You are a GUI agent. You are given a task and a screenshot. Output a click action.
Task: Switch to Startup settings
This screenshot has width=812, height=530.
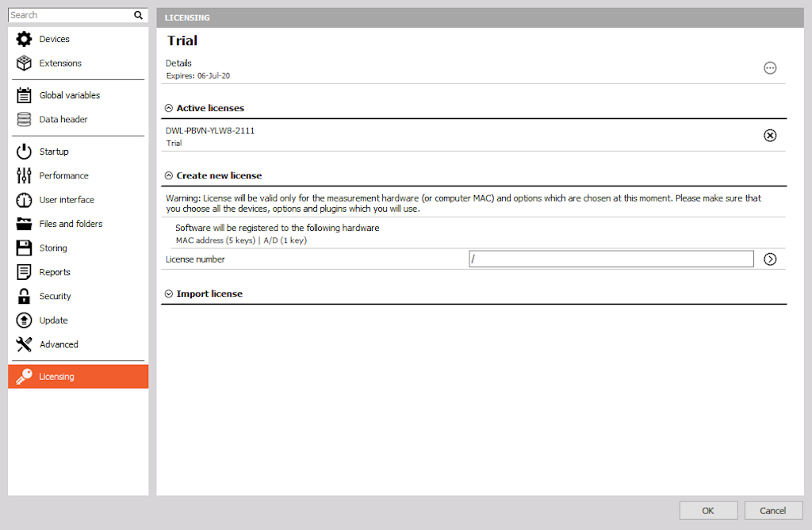pos(54,152)
